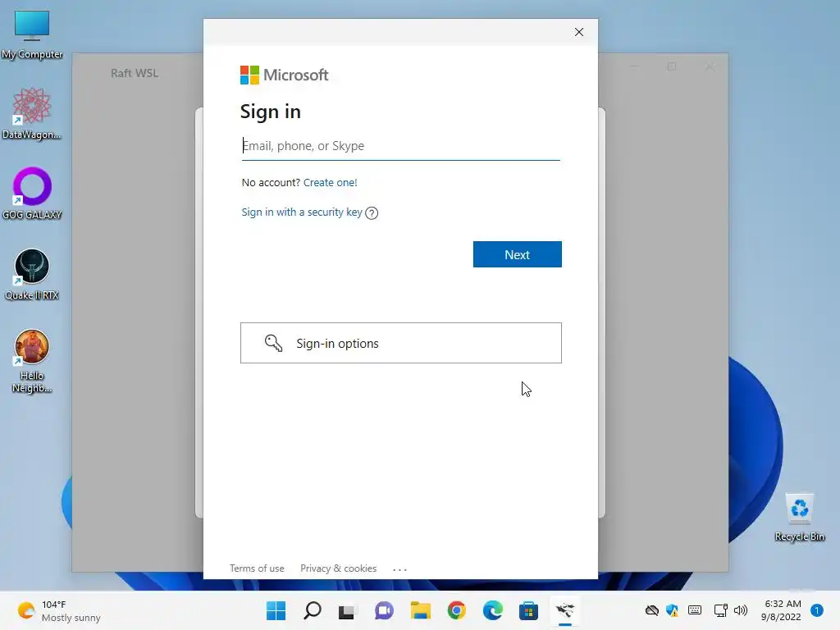Open the volume speaker tray icon
Image resolution: width=840 pixels, height=630 pixels.
point(741,610)
